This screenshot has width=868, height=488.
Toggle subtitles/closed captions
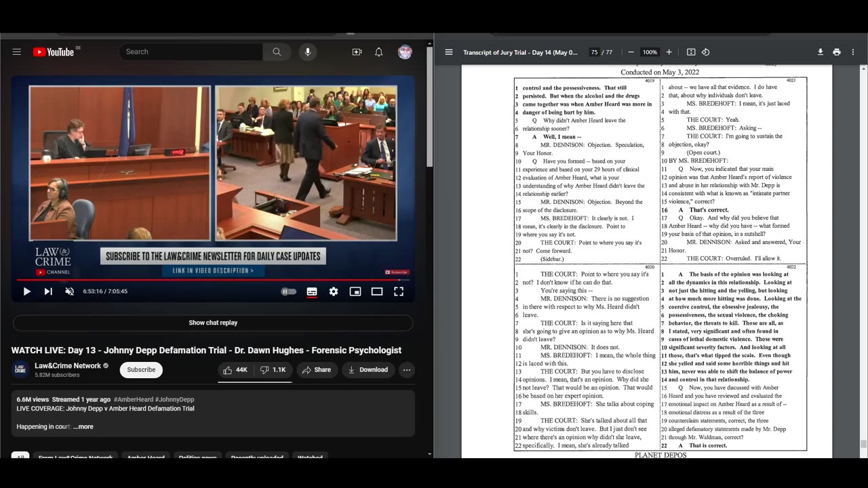(312, 291)
